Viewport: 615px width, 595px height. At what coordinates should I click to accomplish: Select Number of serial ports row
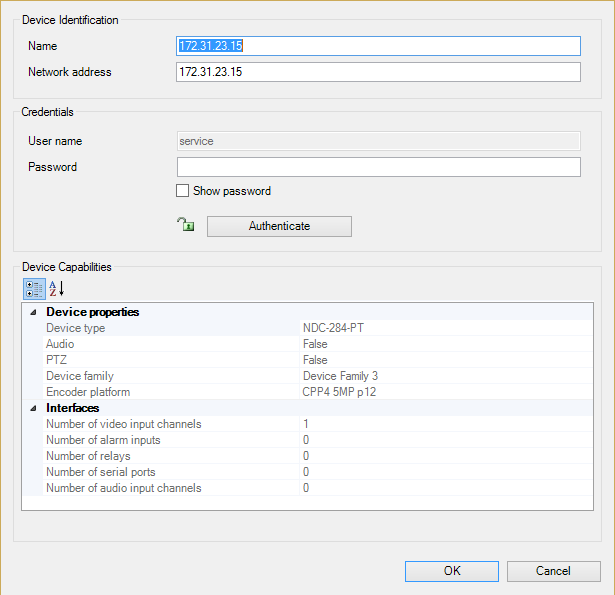pyautogui.click(x=318, y=472)
